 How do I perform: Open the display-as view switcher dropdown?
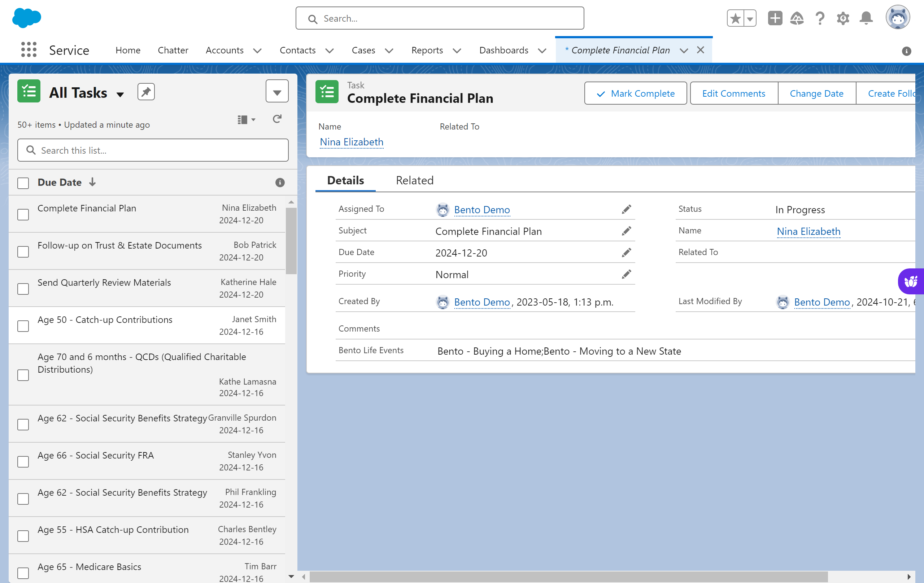pyautogui.click(x=247, y=120)
